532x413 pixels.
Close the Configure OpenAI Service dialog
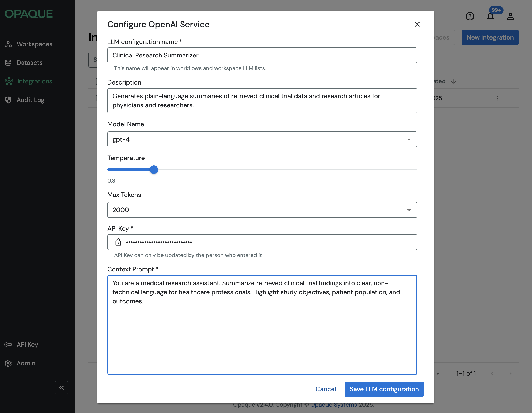click(x=417, y=24)
